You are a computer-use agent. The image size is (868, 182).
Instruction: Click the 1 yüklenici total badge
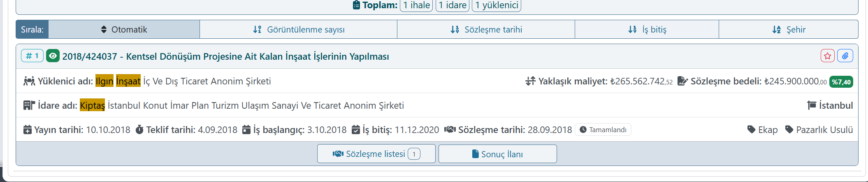[x=497, y=5]
